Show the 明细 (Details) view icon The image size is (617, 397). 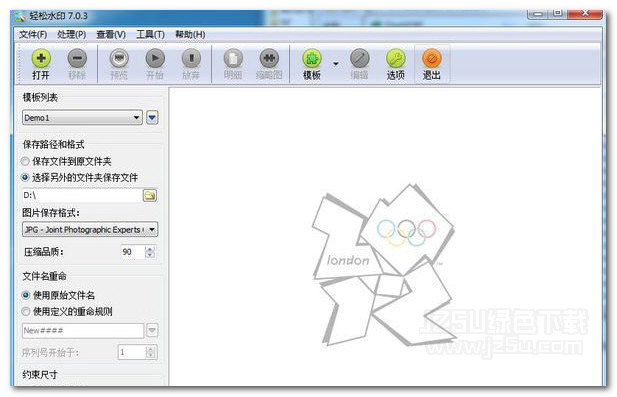point(233,59)
